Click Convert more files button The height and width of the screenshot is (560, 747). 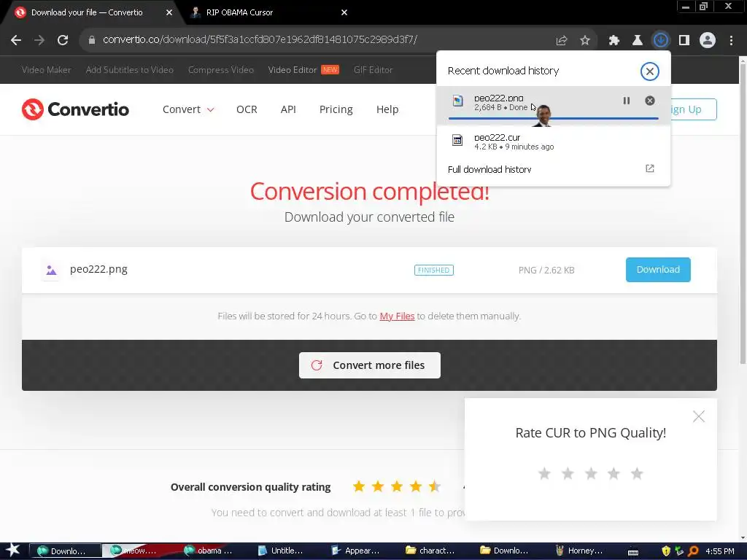click(370, 365)
